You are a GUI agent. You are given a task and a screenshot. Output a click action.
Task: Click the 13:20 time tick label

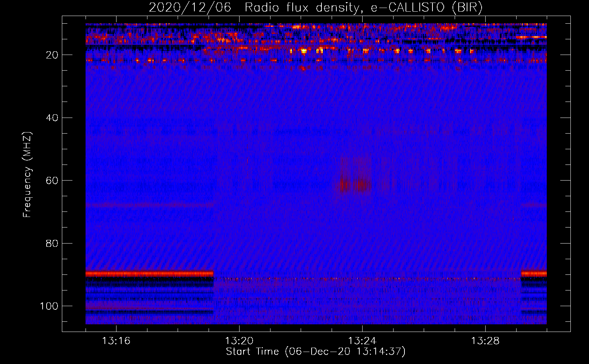pyautogui.click(x=239, y=341)
